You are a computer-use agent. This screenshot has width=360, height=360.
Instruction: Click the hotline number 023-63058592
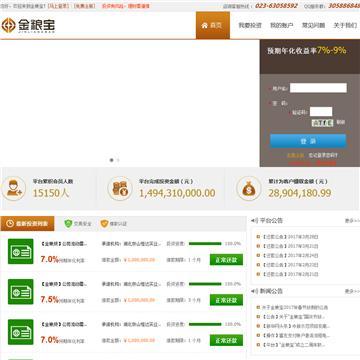tap(276, 6)
